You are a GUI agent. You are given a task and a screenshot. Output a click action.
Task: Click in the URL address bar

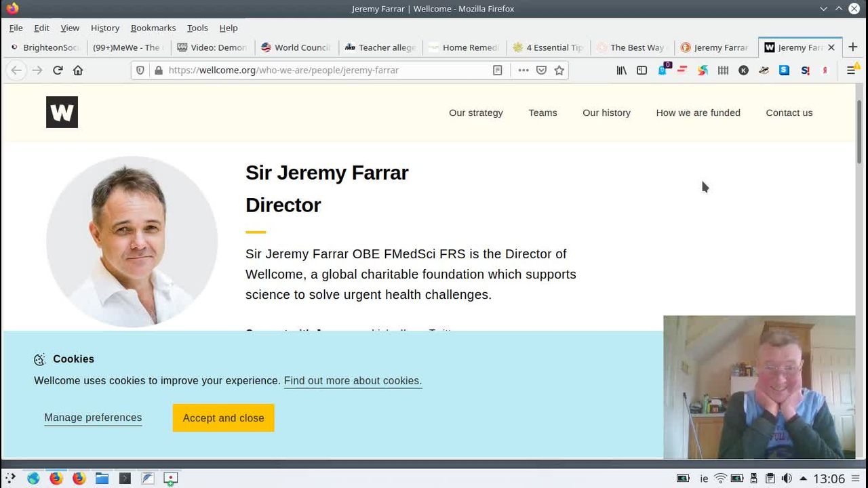pyautogui.click(x=325, y=70)
